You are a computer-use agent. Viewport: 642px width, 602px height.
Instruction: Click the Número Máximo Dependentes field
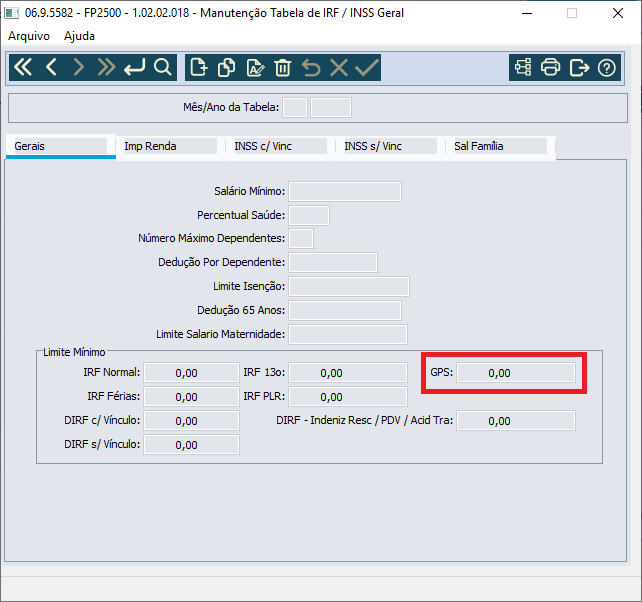301,239
